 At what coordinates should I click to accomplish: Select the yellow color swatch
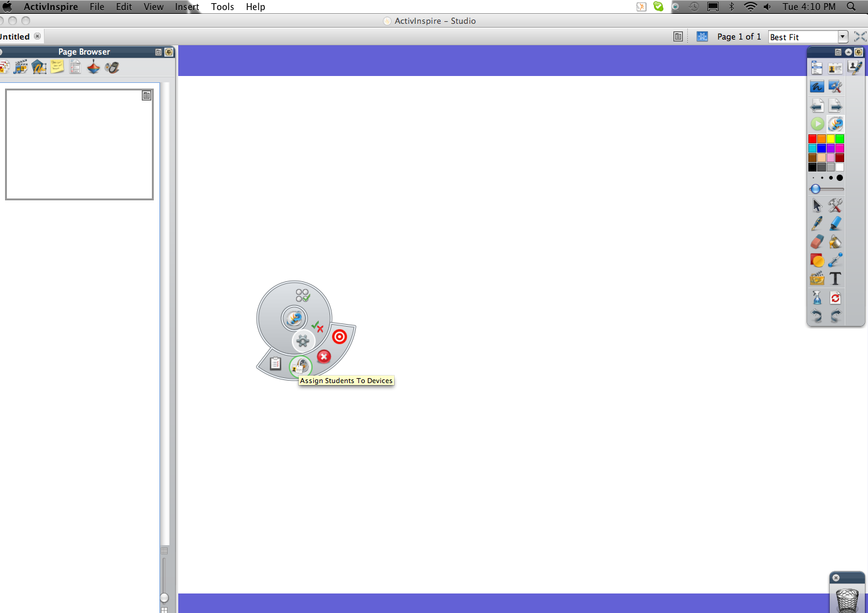pyautogui.click(x=830, y=139)
